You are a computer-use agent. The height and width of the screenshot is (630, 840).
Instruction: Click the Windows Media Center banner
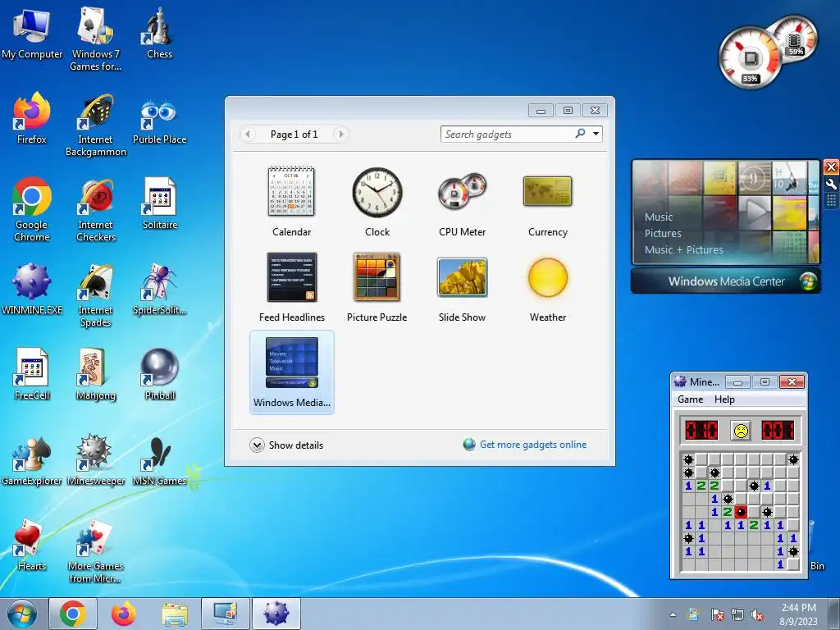click(726, 281)
